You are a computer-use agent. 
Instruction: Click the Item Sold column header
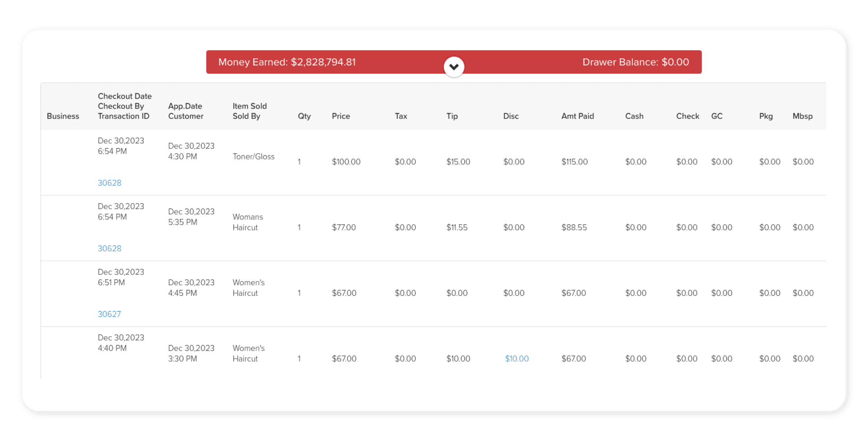point(250,106)
